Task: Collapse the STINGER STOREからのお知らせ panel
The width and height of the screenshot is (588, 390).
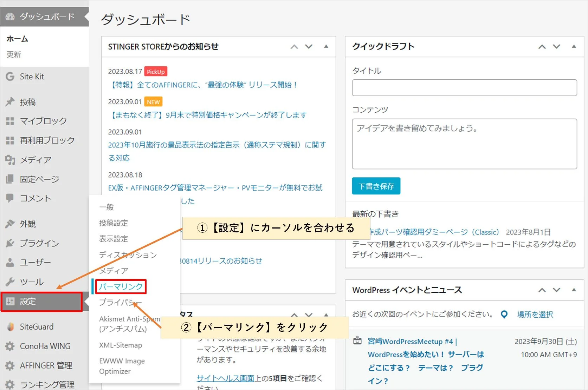Action: point(326,46)
